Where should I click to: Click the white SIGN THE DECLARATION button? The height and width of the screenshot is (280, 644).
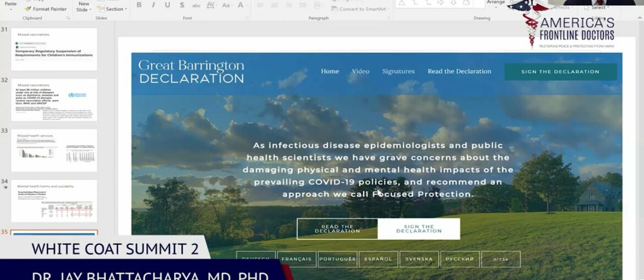419,229
